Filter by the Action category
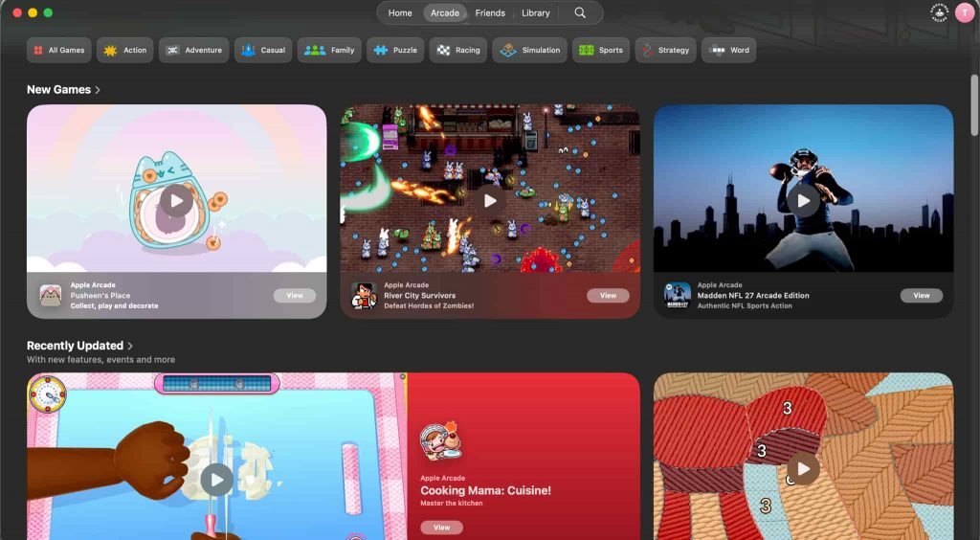This screenshot has width=980, height=540. (x=125, y=50)
